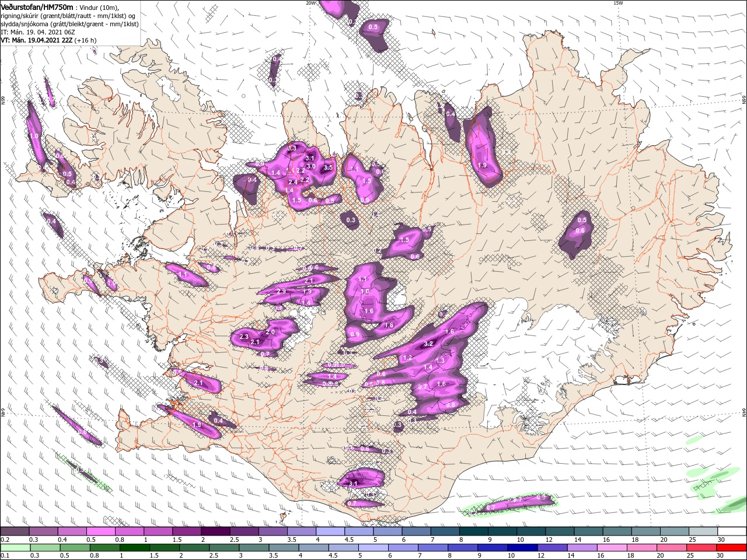Click the "1.0" value off the west coast
Screen dimensions: 747x560
click(34, 136)
